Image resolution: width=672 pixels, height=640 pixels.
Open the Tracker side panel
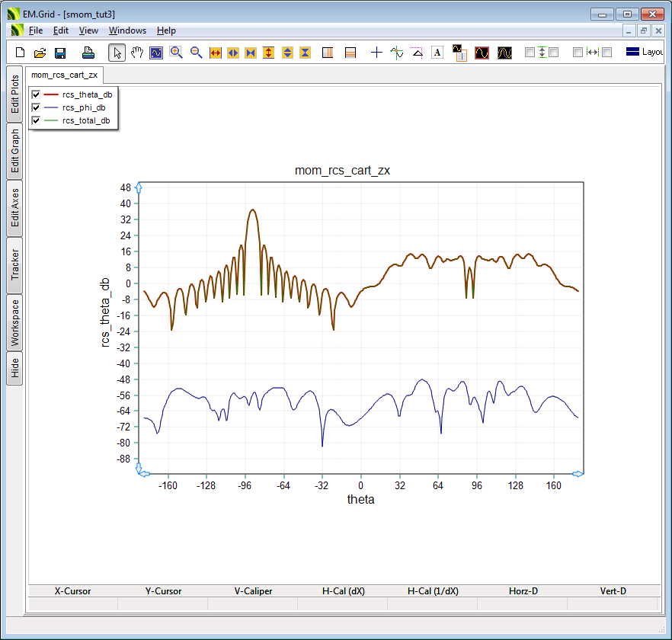(14, 264)
